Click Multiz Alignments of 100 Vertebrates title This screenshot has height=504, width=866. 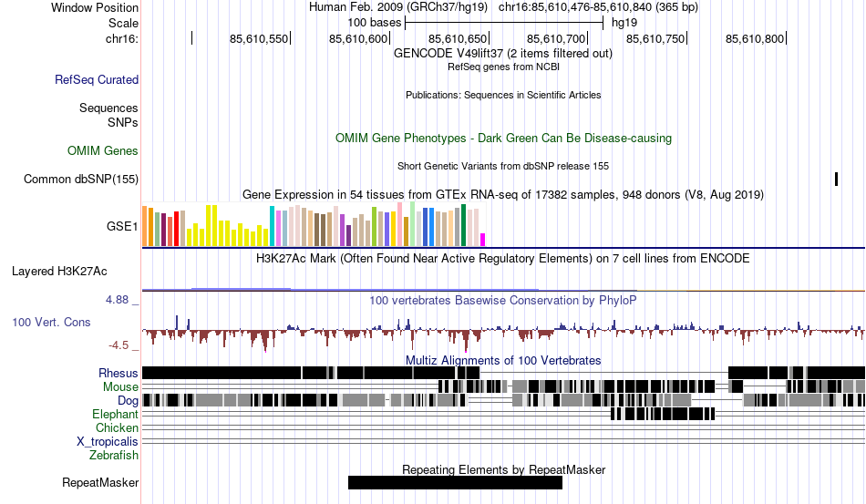tap(503, 361)
